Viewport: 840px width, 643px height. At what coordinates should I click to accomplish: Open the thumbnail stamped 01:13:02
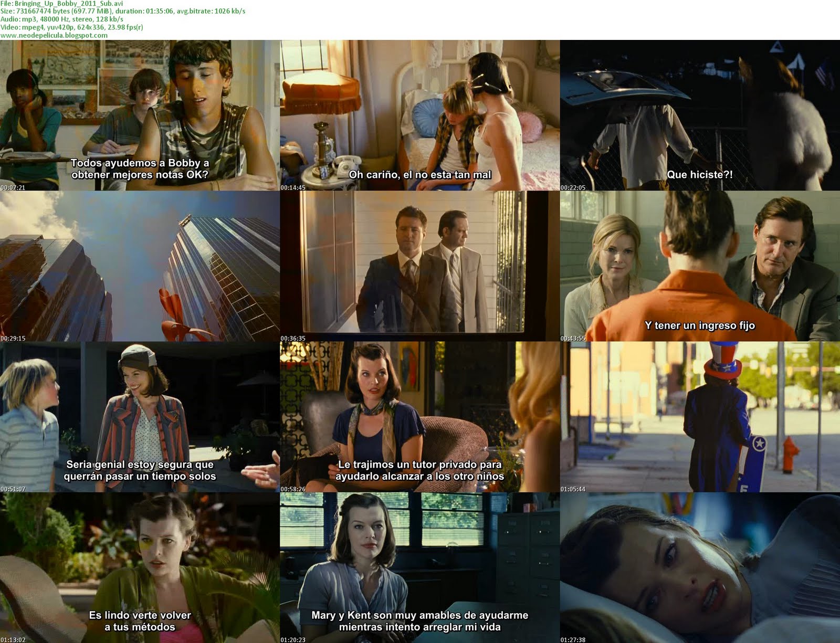[x=139, y=568]
